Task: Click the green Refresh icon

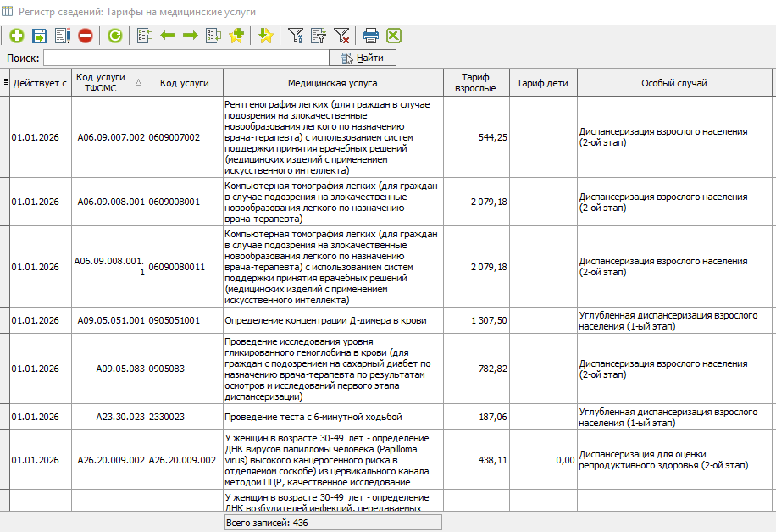Action: 114,36
